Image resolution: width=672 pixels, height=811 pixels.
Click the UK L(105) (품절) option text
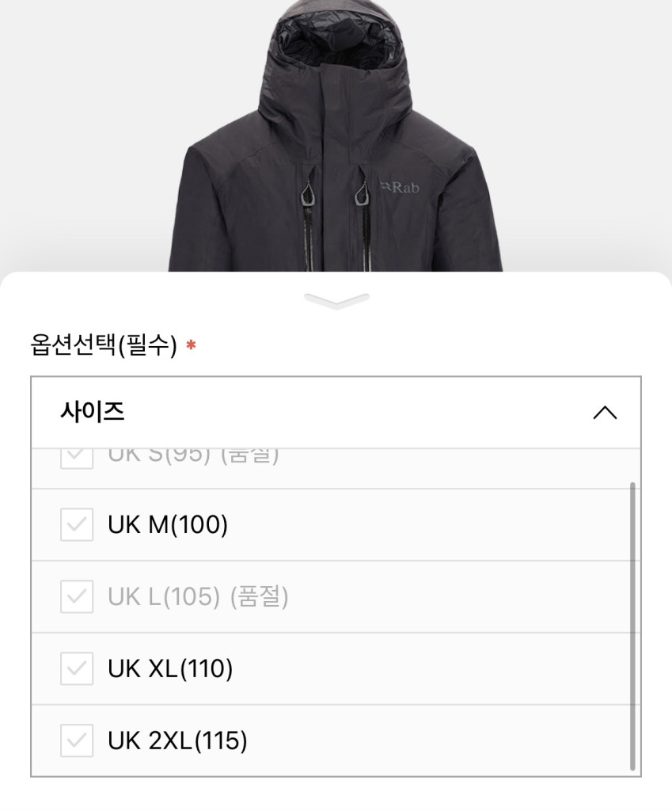tap(198, 597)
